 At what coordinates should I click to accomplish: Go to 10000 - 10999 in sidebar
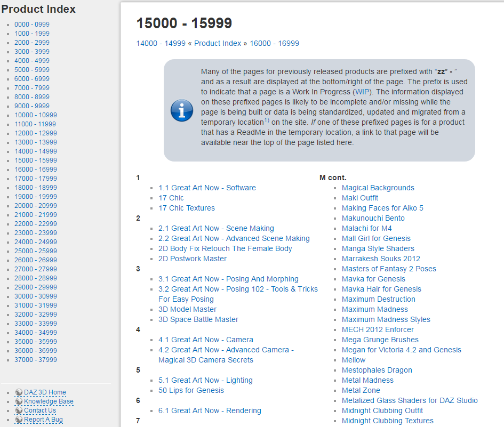[x=36, y=115]
